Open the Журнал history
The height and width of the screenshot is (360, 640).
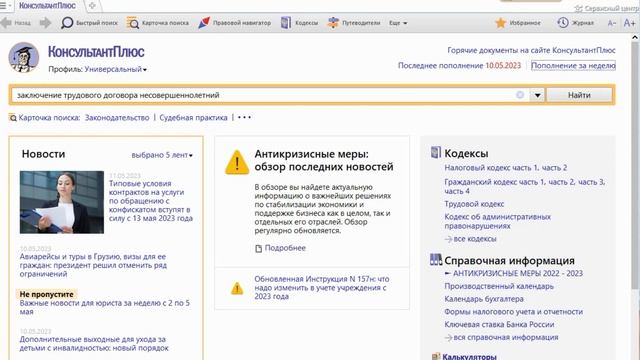[x=576, y=23]
